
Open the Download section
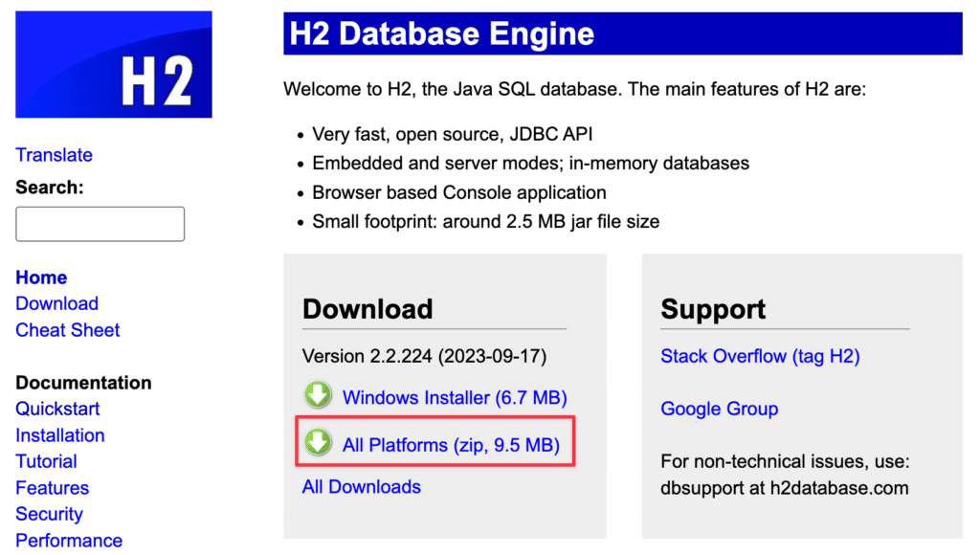(56, 303)
